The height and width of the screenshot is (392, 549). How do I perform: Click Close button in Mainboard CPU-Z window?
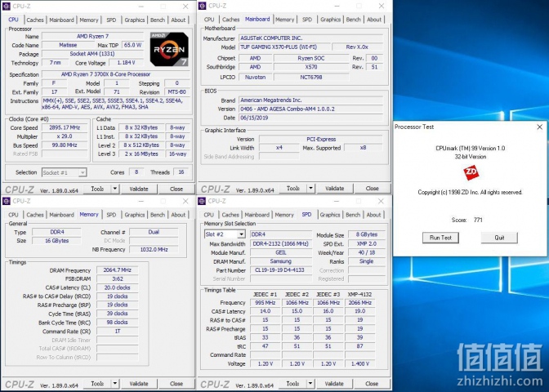point(373,189)
